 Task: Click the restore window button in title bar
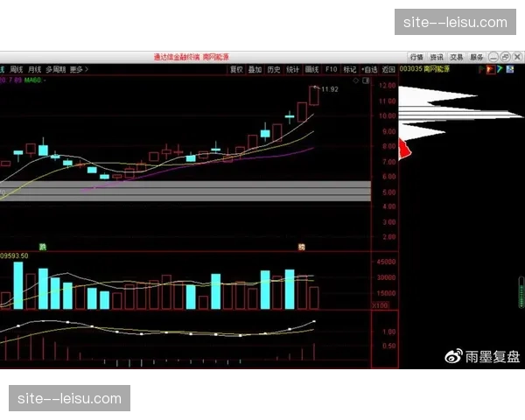pos(505,57)
